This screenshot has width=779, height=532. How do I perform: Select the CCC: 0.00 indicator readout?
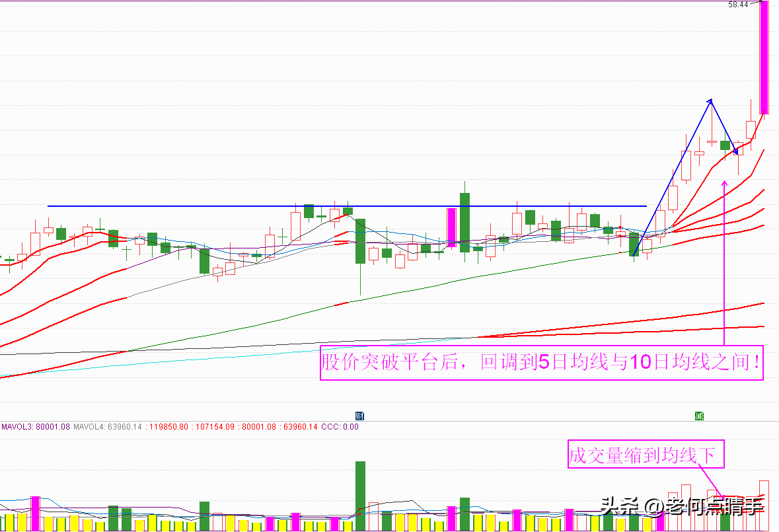pyautogui.click(x=340, y=427)
